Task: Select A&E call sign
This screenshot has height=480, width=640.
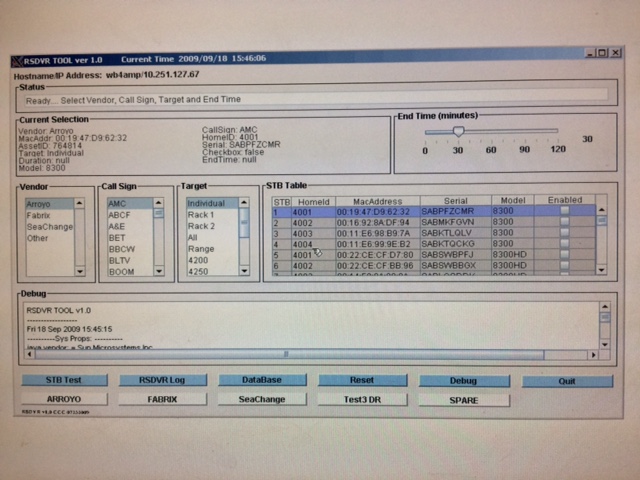Action: (x=130, y=226)
